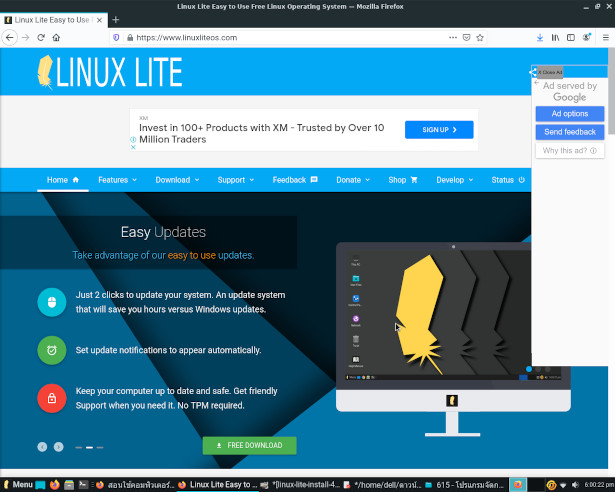This screenshot has height=492, width=615.
Task: Click the browser forward arrow
Action: point(25,38)
